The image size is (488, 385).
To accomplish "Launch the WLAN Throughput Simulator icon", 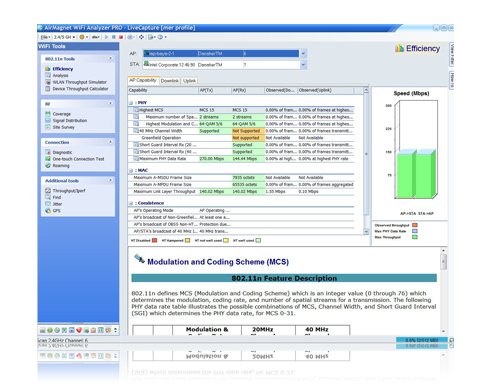I will [x=48, y=82].
